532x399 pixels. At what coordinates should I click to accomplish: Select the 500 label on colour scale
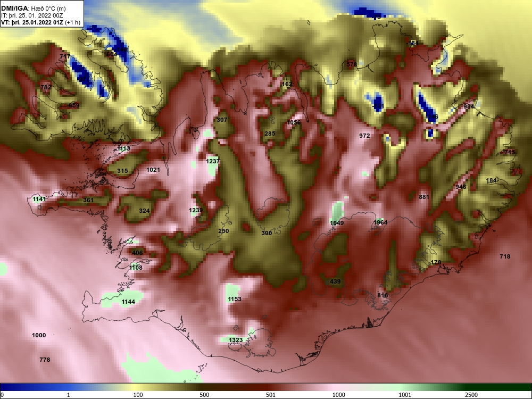coord(204,395)
